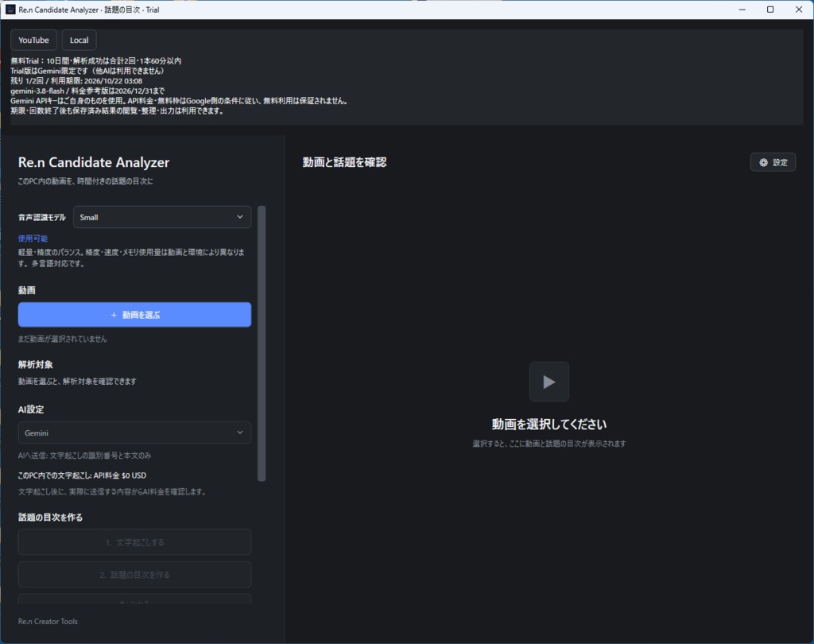Viewport: 814px width, 644px height.
Task: Open the 音声認識モデル Small dropdown
Action: click(162, 217)
